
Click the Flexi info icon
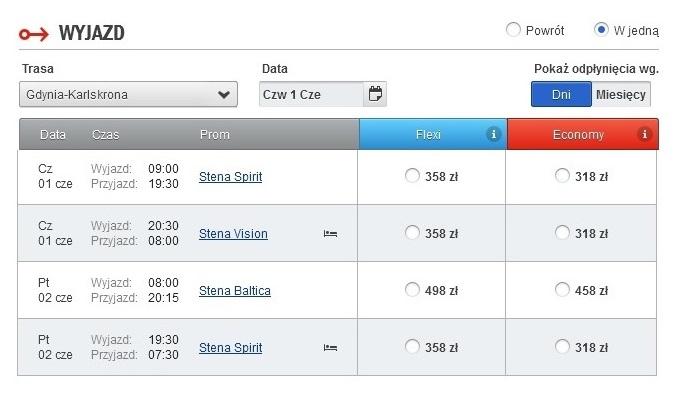pos(493,134)
